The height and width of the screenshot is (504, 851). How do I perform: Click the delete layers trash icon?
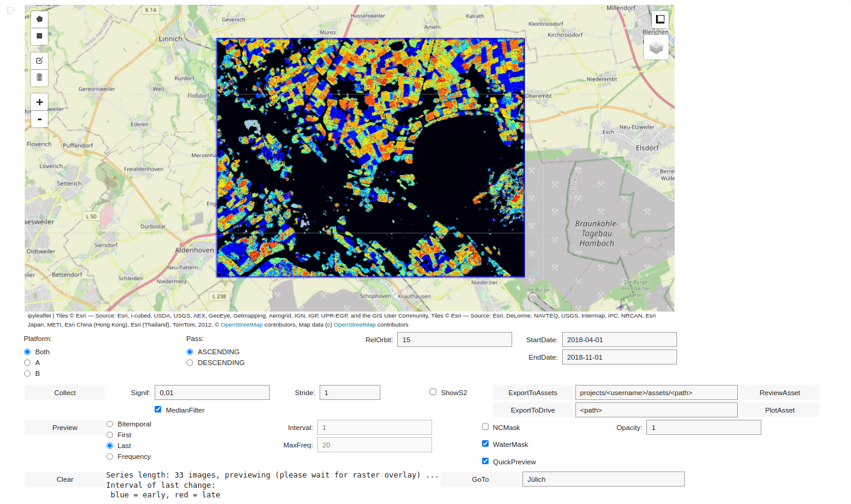pyautogui.click(x=40, y=77)
